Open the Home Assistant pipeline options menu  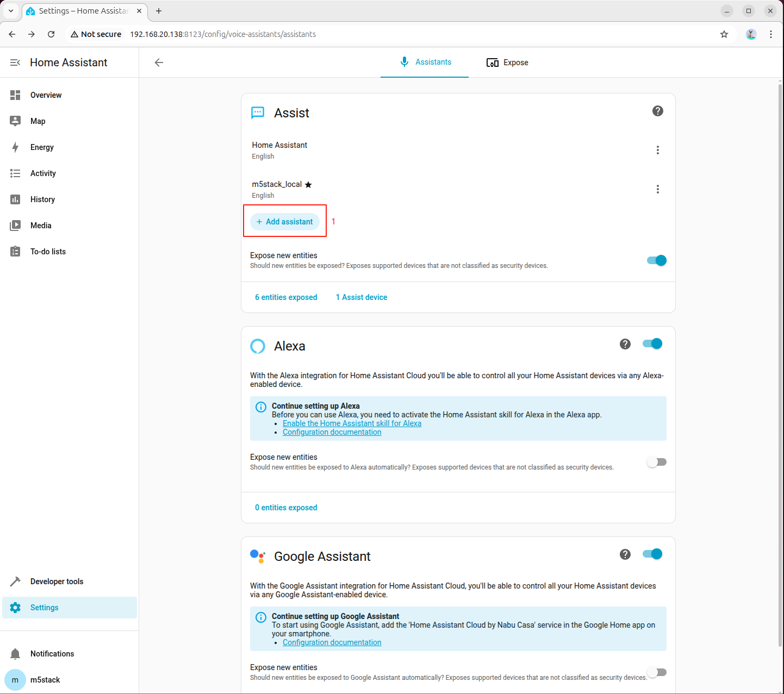(657, 150)
